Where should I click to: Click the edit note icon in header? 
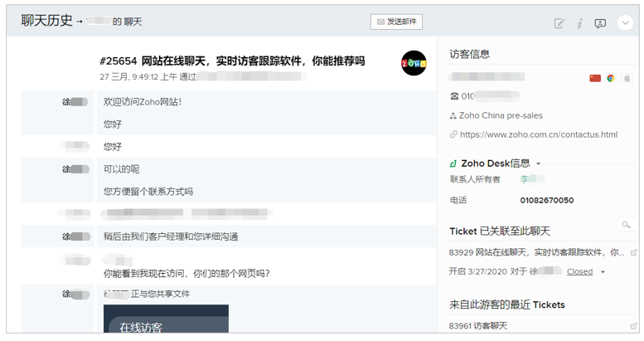click(x=559, y=23)
